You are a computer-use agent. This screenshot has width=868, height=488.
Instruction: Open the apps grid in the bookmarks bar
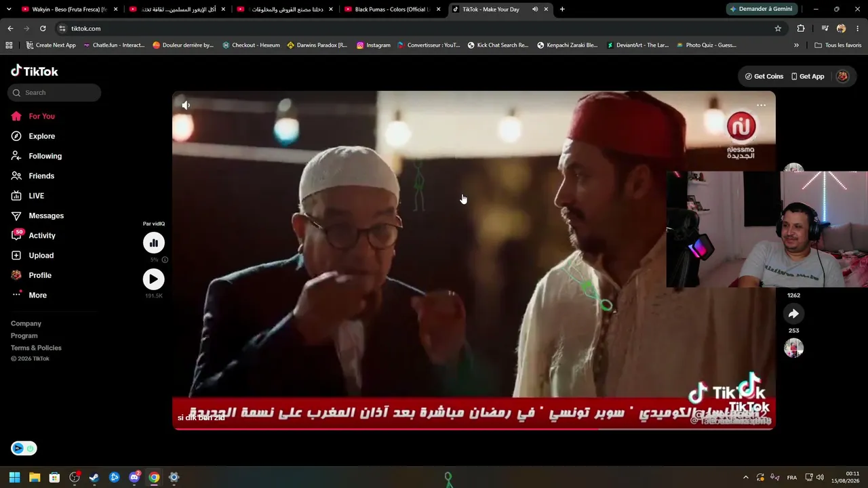coord(9,45)
